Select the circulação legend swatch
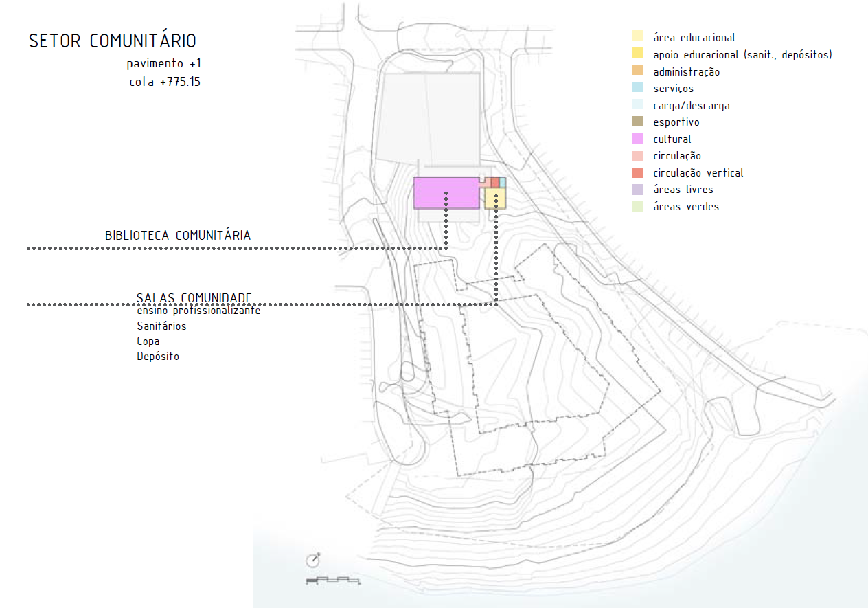 [637, 156]
